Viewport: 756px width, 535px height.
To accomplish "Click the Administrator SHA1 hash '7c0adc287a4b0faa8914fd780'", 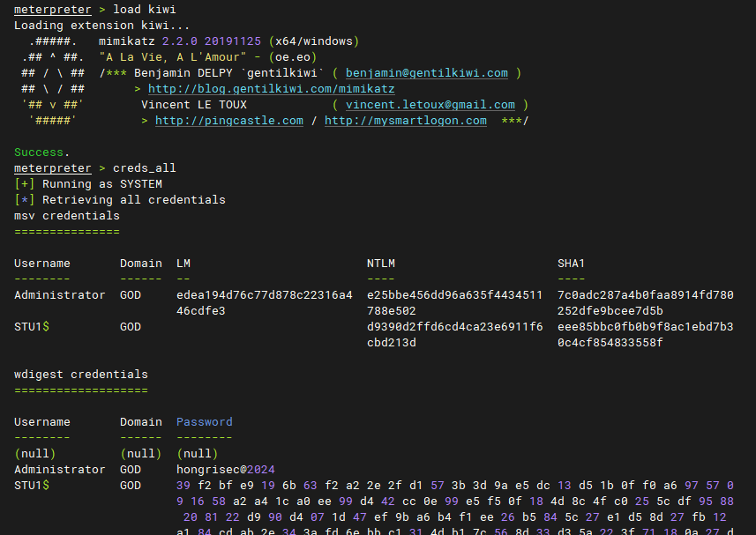I will 646,295.
